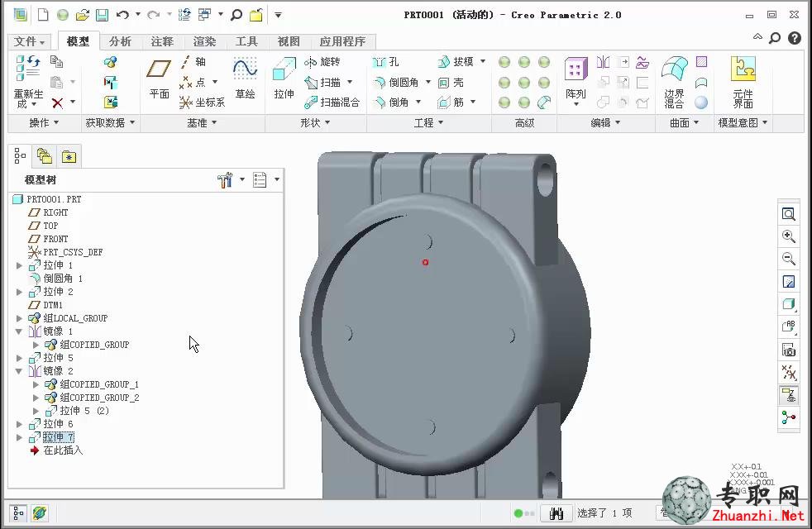Click the 扫描混合 (Swept Blend) tool
This screenshot has height=529, width=812.
click(x=332, y=102)
